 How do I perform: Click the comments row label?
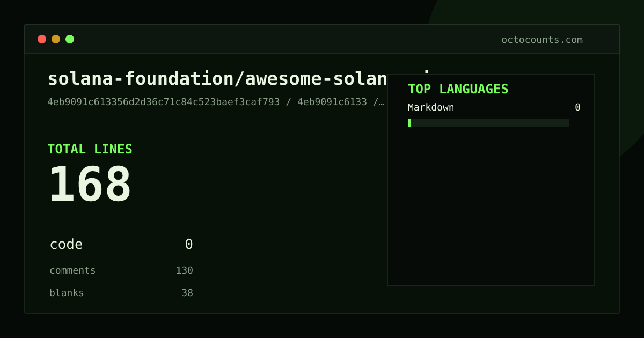point(72,270)
